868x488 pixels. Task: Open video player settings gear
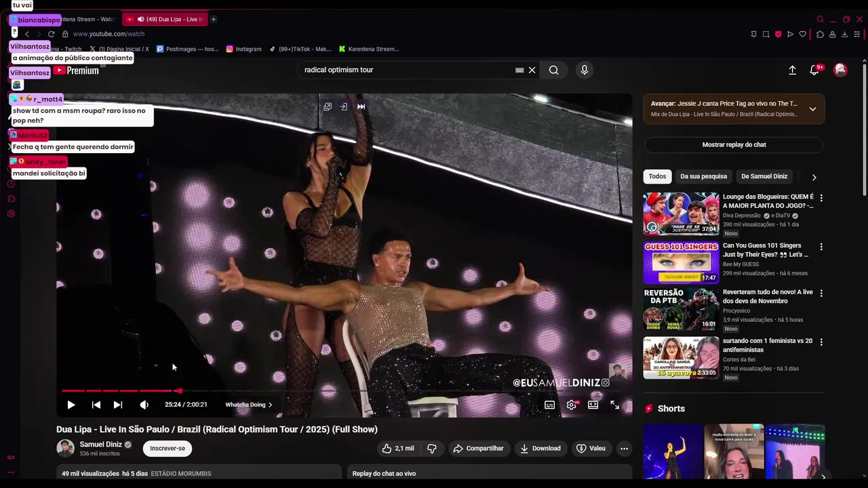(572, 405)
